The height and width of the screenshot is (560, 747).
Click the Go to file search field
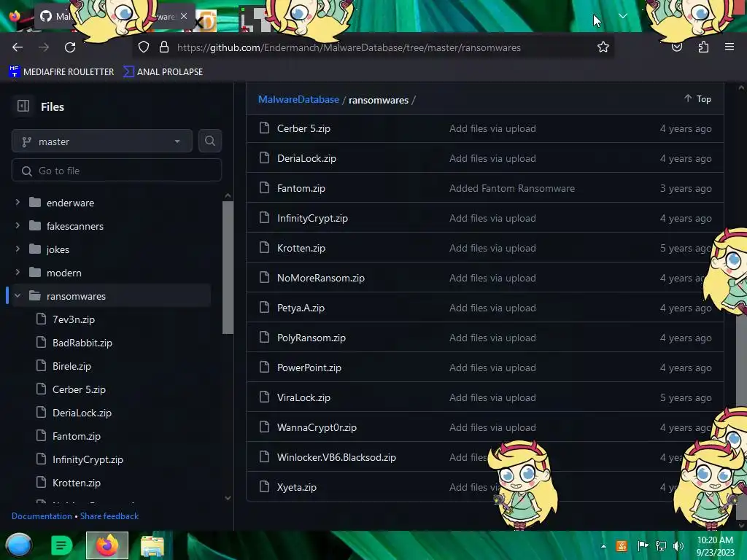click(x=116, y=170)
